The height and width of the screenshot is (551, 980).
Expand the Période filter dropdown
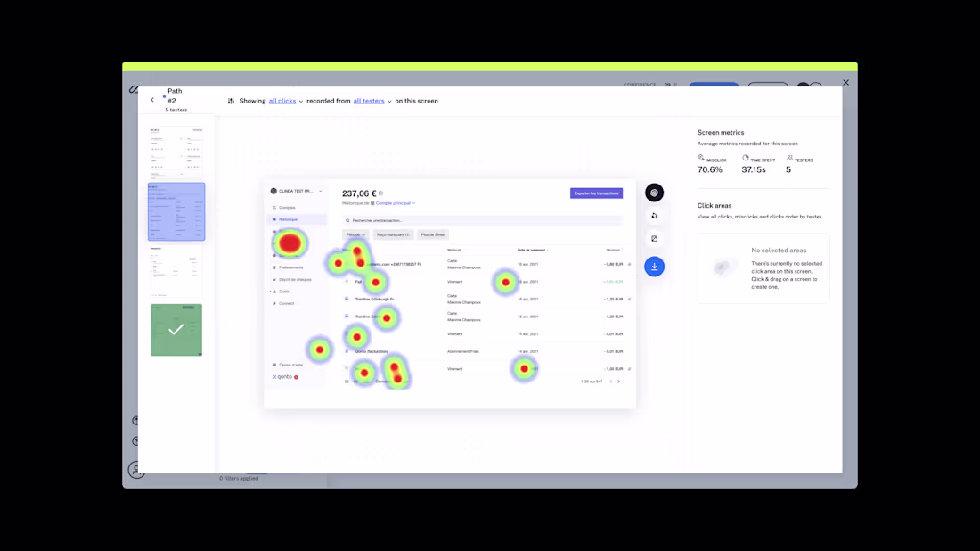[x=355, y=234]
